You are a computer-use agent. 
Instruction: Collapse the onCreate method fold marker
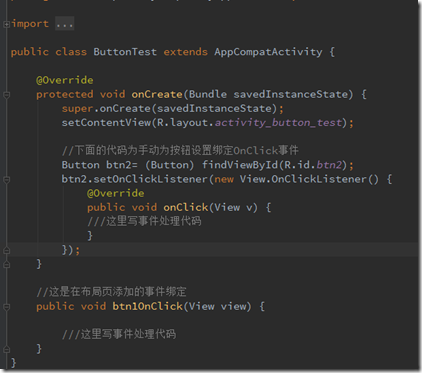6,95
